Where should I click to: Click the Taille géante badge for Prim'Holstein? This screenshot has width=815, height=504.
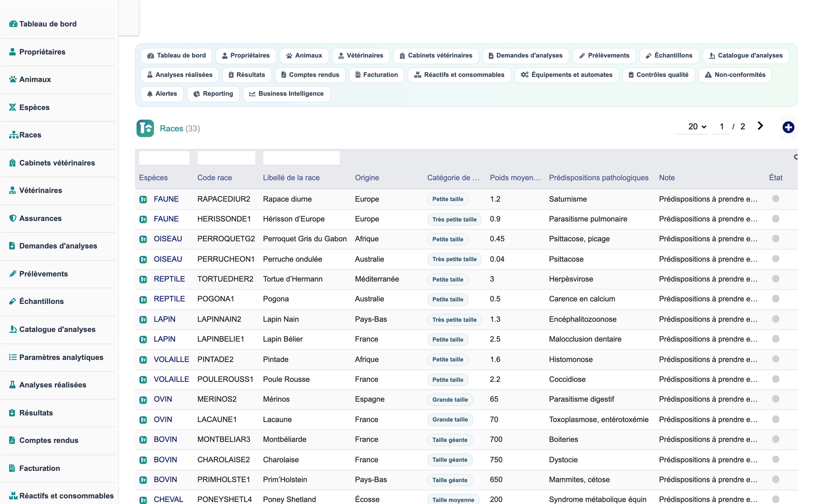click(x=450, y=480)
